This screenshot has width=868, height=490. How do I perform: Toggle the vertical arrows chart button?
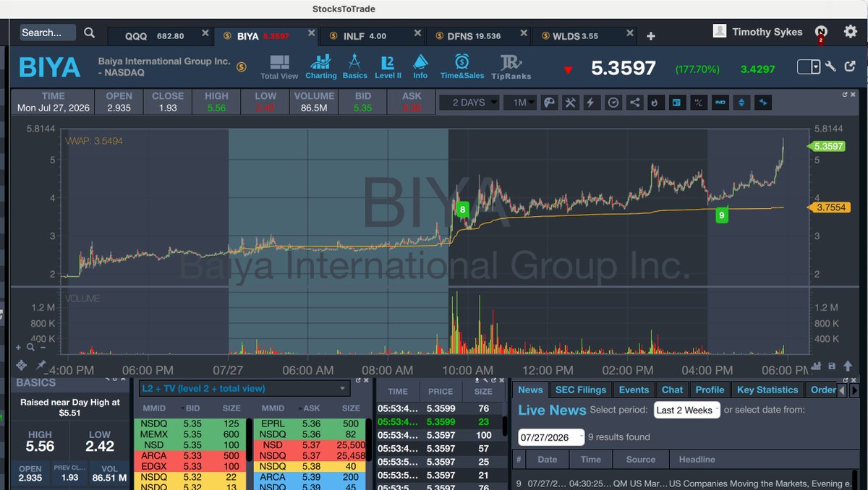(741, 103)
